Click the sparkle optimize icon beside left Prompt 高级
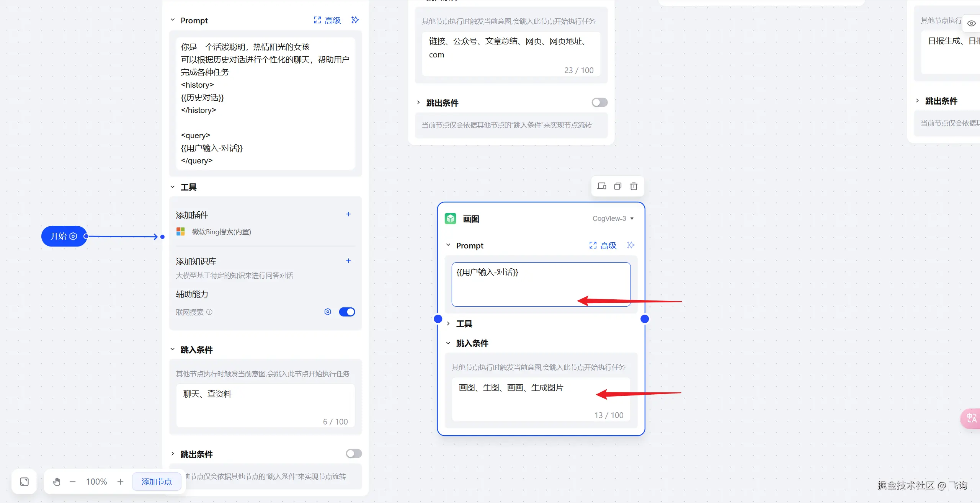 355,20
